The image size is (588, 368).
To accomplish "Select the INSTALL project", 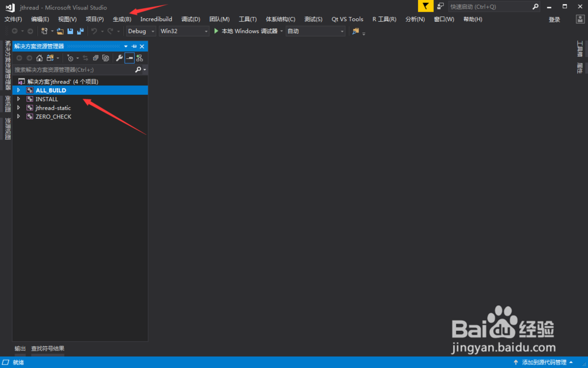I will point(46,99).
